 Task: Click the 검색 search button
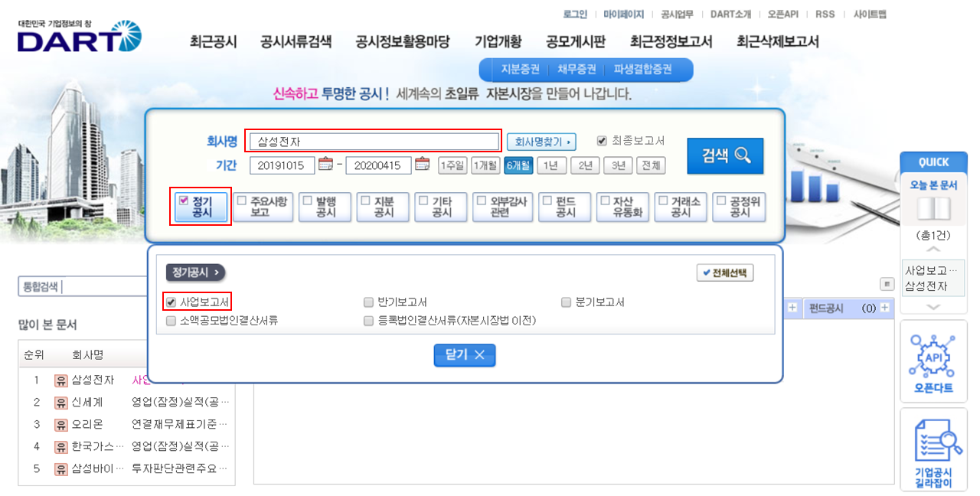725,156
